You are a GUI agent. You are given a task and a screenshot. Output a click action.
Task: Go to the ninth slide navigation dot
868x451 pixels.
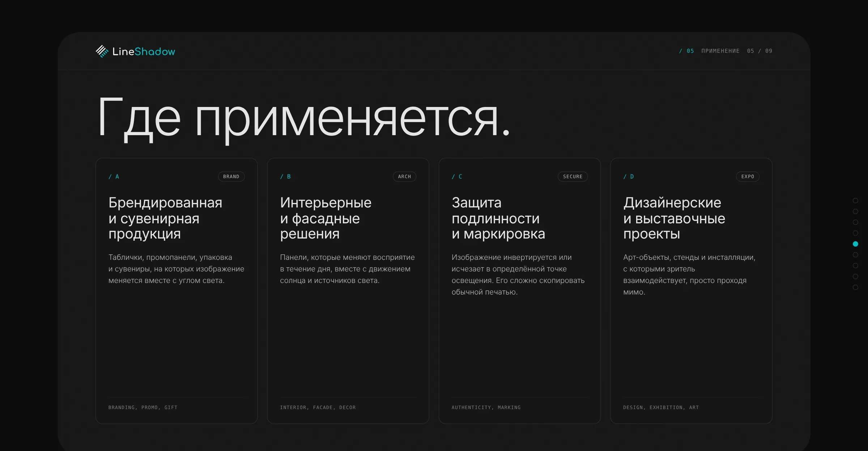pyautogui.click(x=855, y=287)
